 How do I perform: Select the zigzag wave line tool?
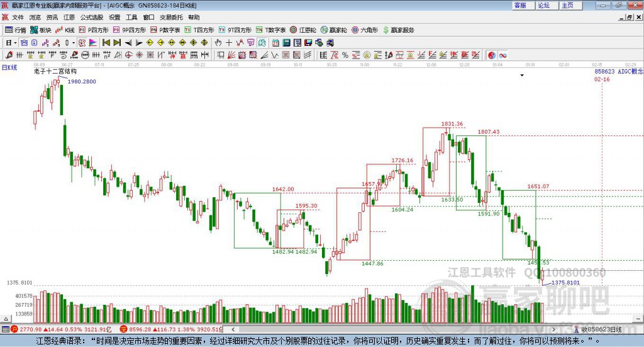274,55
